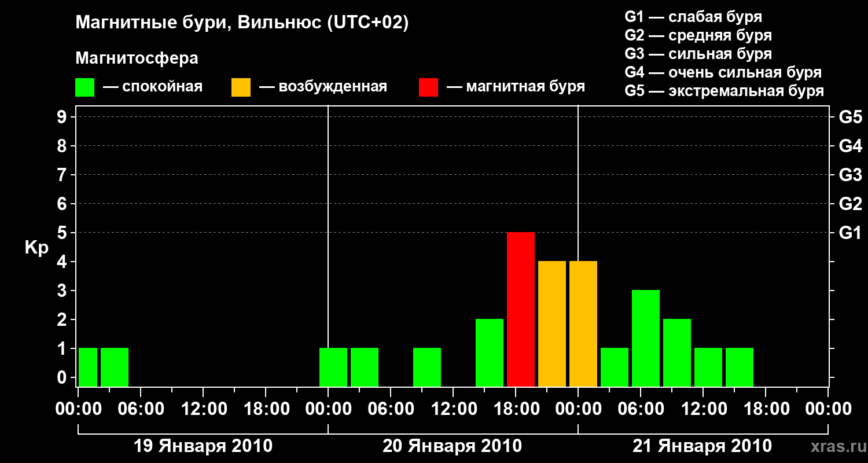Click the red 'магнитная буря' legend swatch
Screen dimensions: 868x463
[x=428, y=87]
